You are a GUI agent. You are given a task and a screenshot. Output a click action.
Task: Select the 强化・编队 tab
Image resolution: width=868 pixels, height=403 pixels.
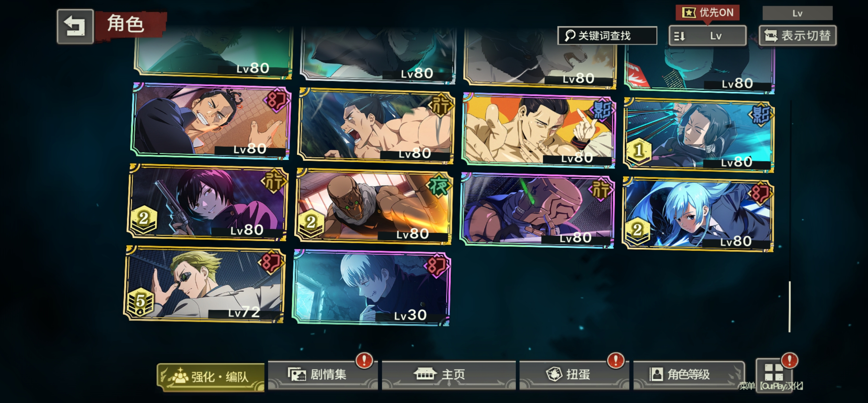click(211, 377)
